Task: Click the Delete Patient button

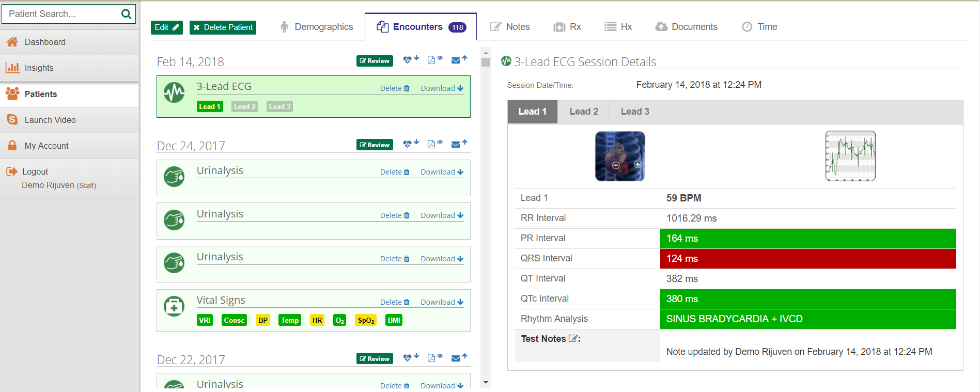Action: tap(223, 27)
